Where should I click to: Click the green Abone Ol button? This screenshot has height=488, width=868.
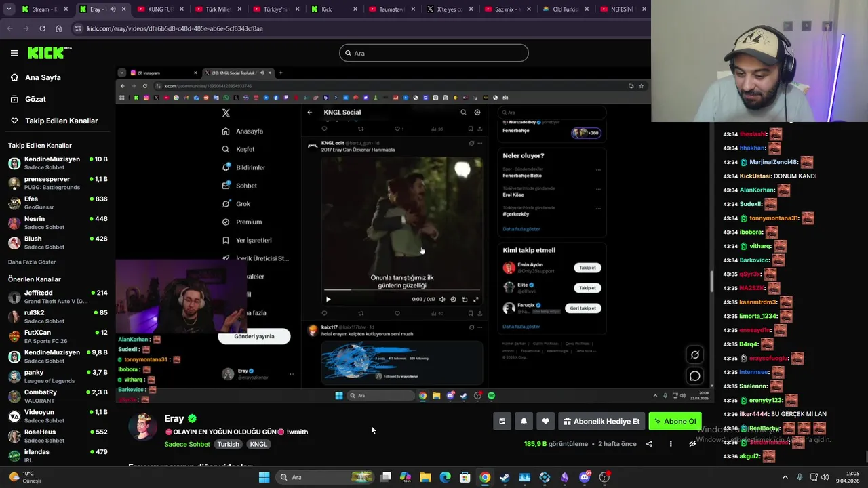tap(675, 421)
